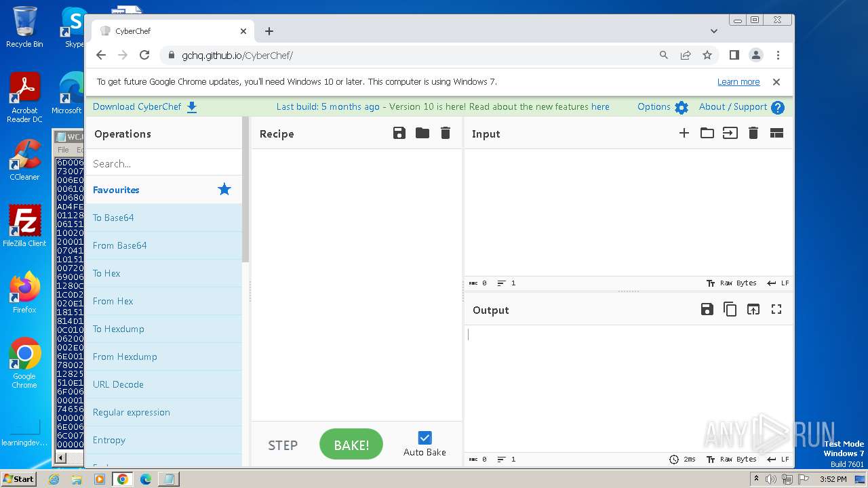This screenshot has height=488, width=868.
Task: Bookmark this tab with the star
Action: click(707, 56)
